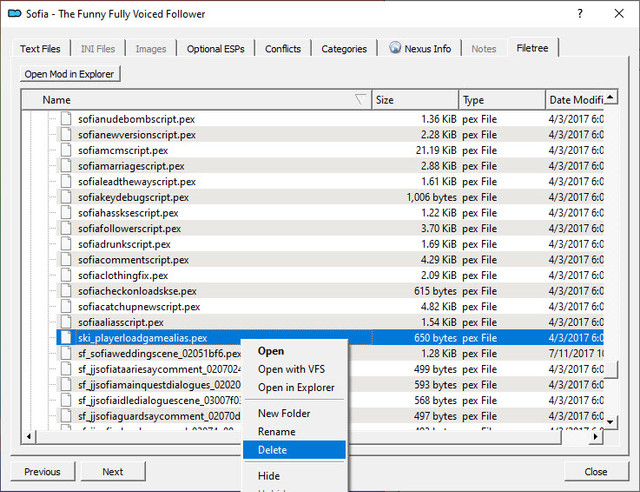Click the file icon beside sofiakeydebugscript.pex
640x492 pixels.
point(66,197)
